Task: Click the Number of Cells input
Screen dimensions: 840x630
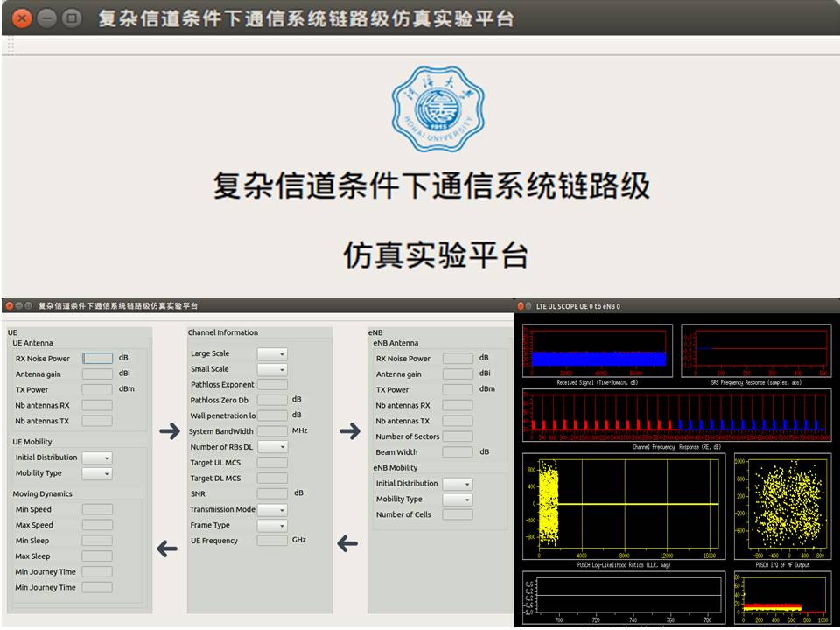Action: 458,514
